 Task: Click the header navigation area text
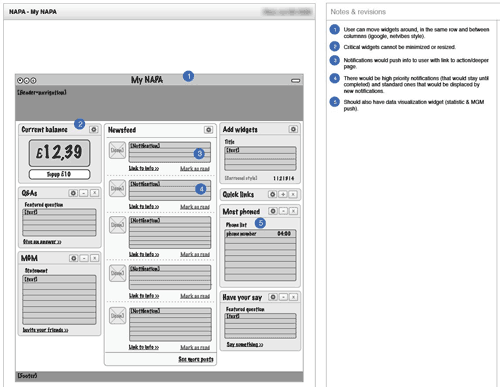[42, 92]
